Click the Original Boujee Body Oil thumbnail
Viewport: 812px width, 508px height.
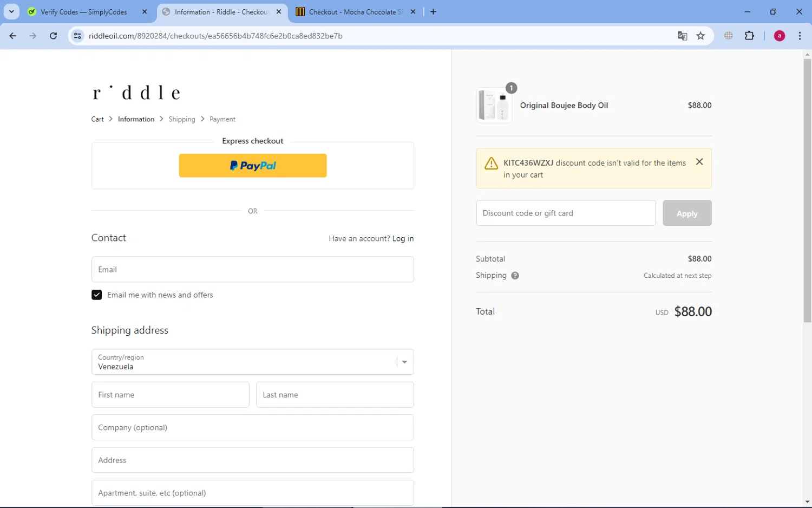494,105
